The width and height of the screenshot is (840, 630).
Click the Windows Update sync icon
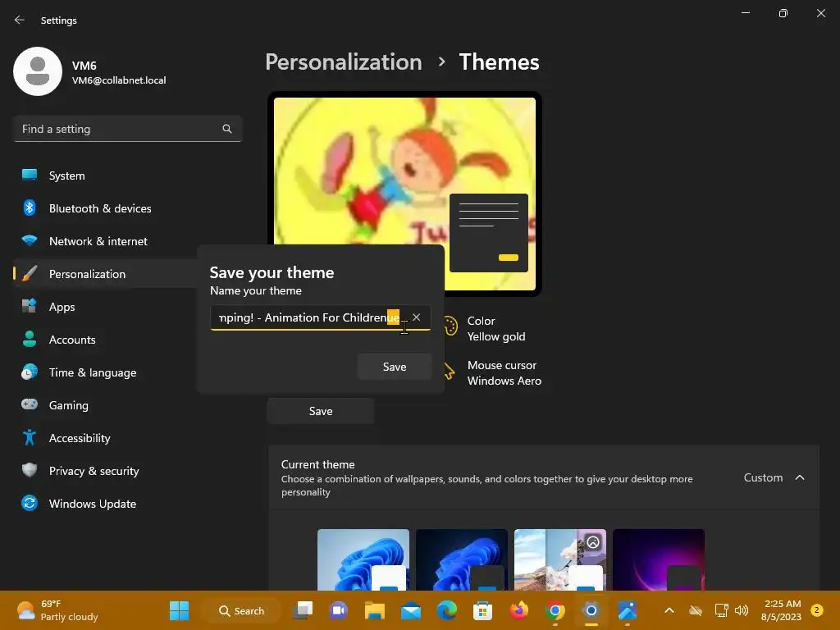click(30, 503)
